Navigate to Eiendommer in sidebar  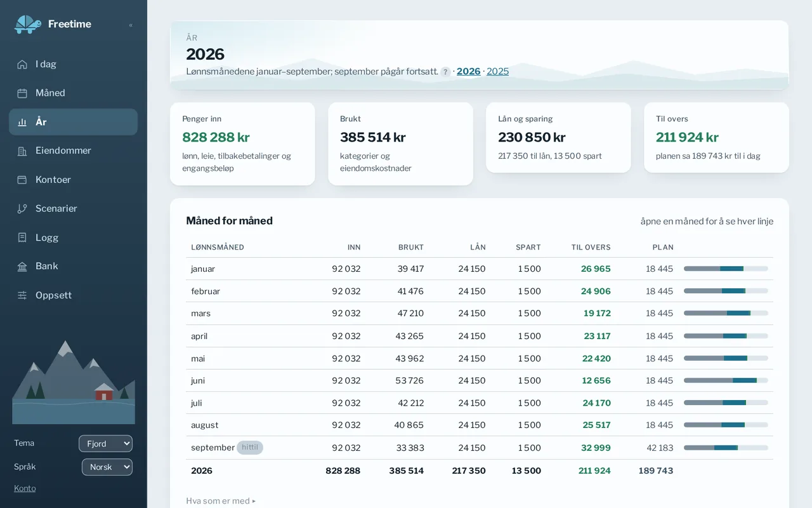[73, 151]
